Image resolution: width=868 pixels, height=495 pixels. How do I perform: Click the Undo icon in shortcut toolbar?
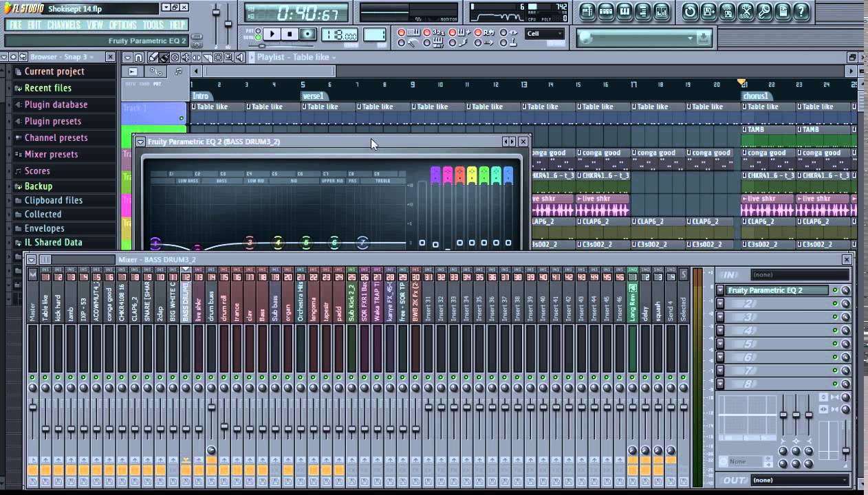[691, 11]
